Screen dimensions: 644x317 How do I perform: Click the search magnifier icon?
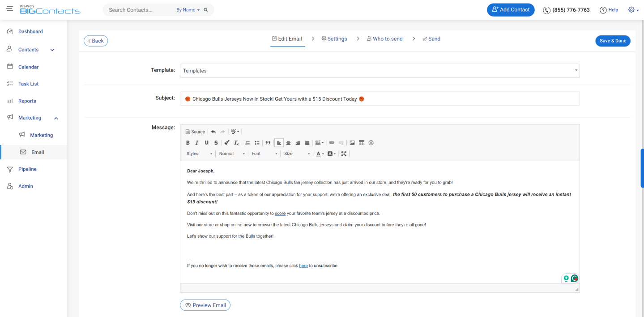pos(206,10)
